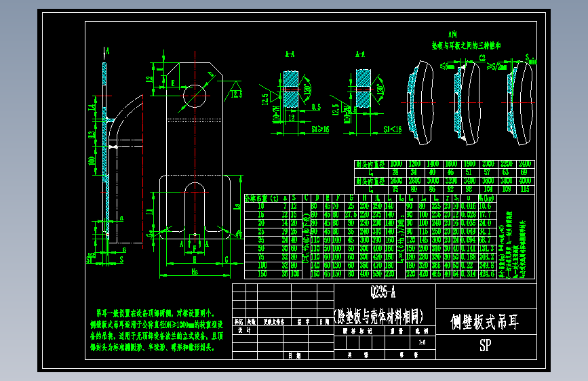Select the drawing title 侧壁板式吊耳
Screen dimensions: 588x381
coord(485,322)
